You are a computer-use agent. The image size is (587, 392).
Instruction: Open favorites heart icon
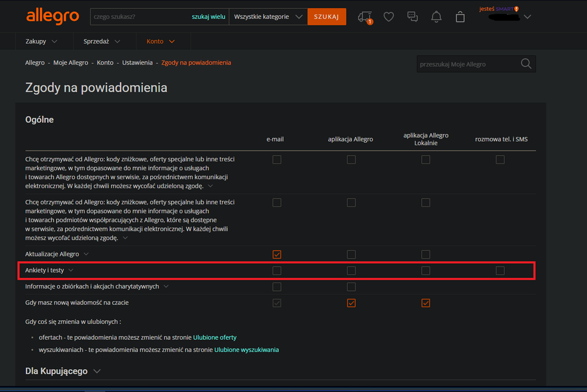tap(388, 16)
